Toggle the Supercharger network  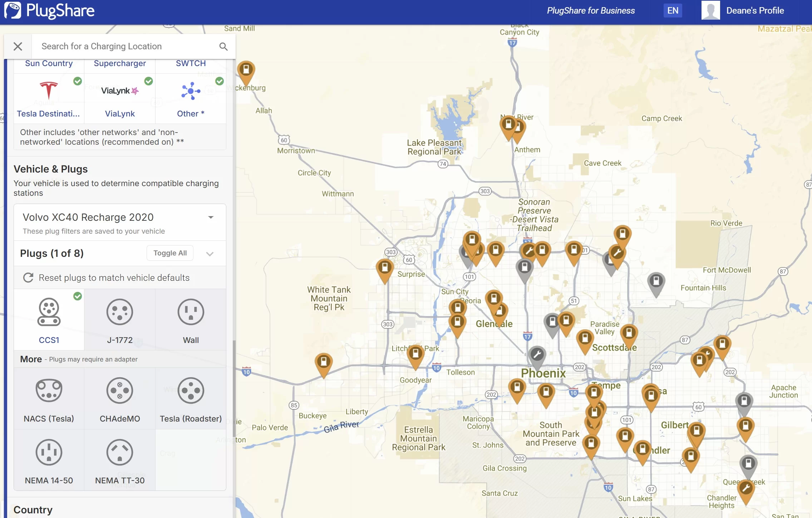click(x=120, y=64)
